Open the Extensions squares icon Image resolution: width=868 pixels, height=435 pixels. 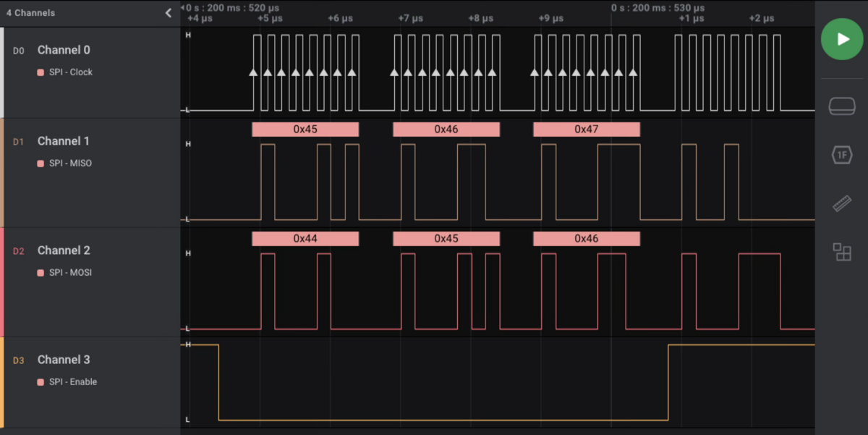(x=842, y=252)
